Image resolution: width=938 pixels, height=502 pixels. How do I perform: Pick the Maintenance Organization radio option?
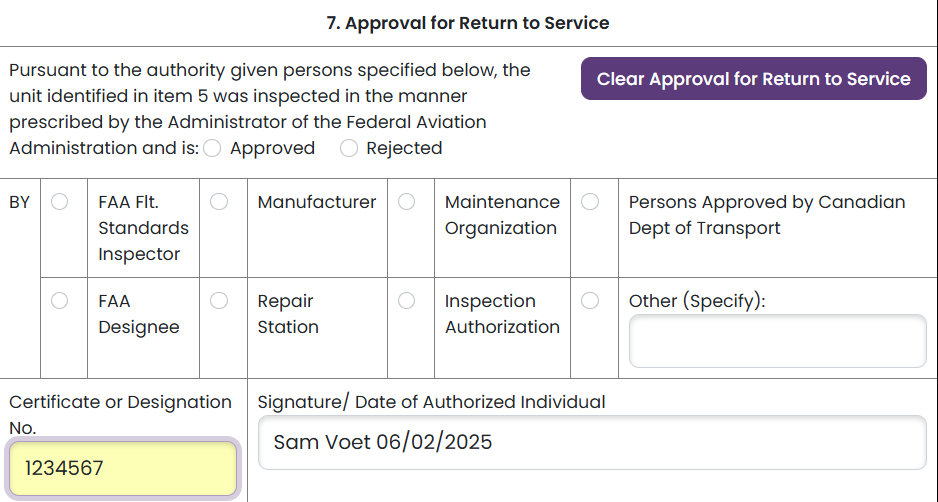click(407, 202)
